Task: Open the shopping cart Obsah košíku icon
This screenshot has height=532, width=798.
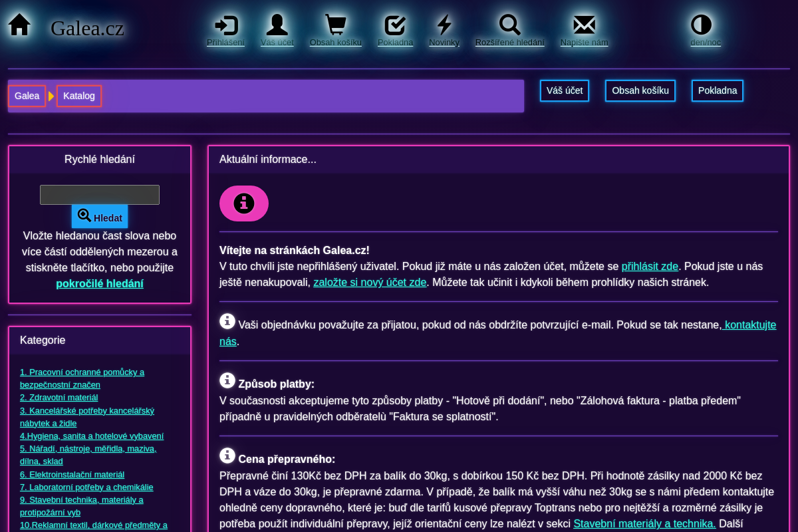Action: click(335, 25)
